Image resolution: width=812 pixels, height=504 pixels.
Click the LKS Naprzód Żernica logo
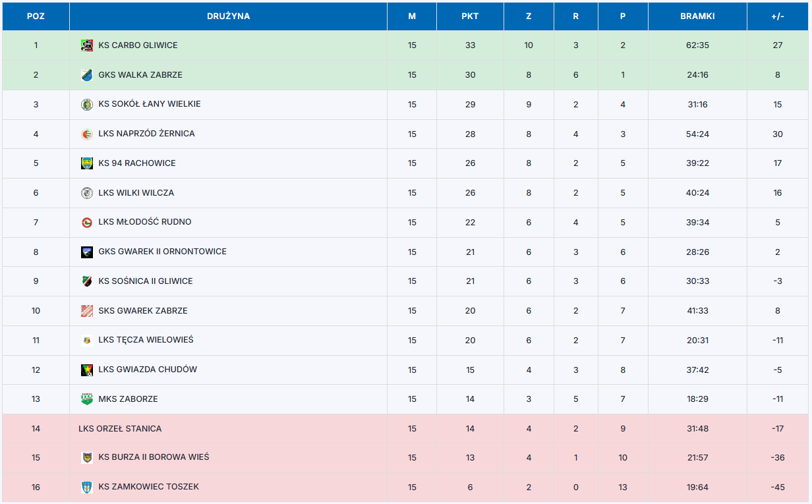pyautogui.click(x=87, y=134)
